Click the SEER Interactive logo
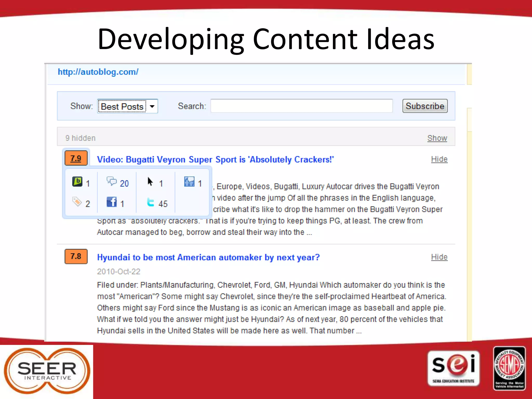This screenshot has height=399, width=532. tap(47, 371)
